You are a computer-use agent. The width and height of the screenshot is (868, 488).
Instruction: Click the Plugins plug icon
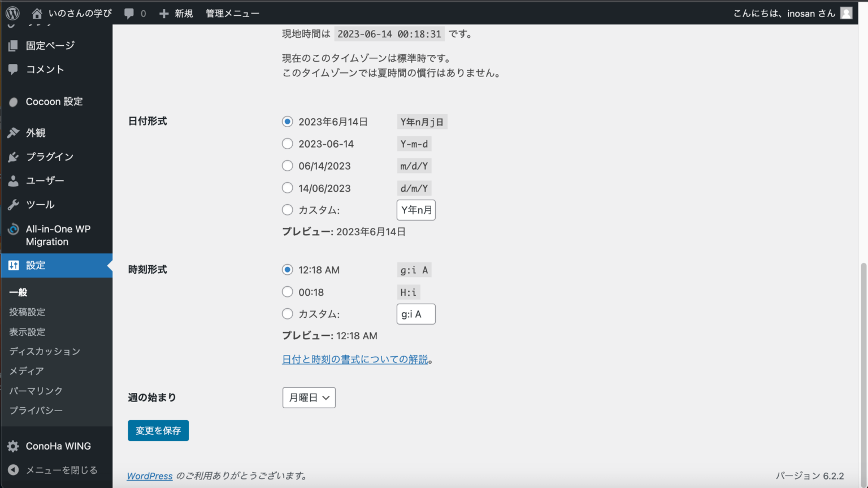[14, 157]
